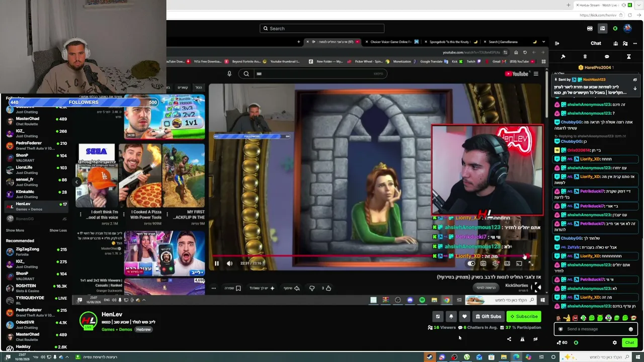Viewport: 644px width, 362px height.
Task: Click the green Chat send button
Action: (629, 343)
